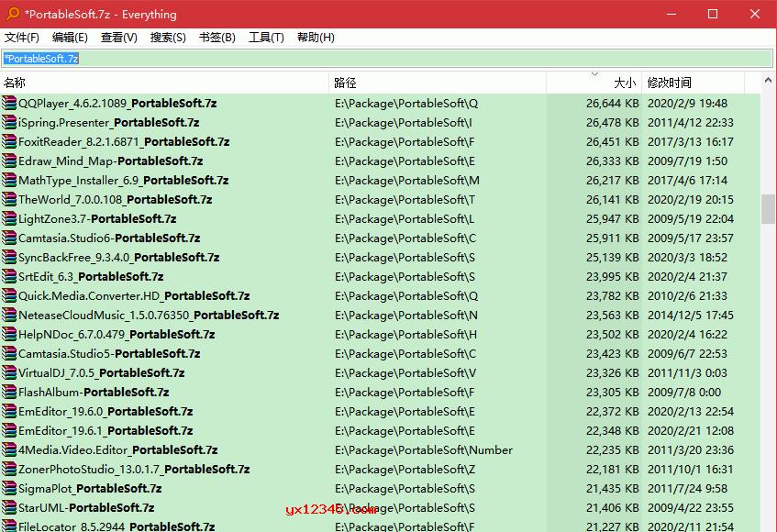Open the 工具(T) menu
777x532 pixels.
266,38
